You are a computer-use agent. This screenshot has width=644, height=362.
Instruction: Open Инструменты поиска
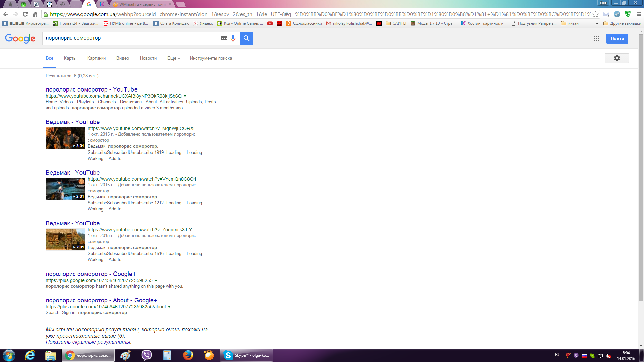(x=211, y=58)
